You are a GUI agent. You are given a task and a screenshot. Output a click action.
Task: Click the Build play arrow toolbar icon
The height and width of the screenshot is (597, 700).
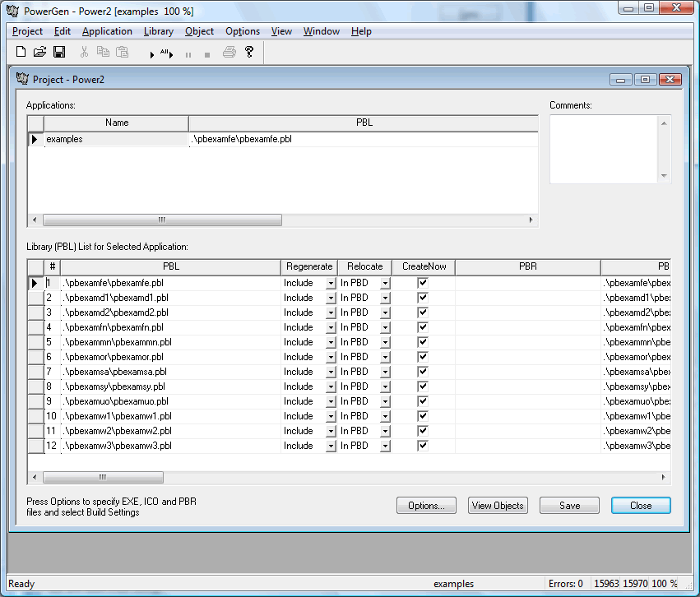pyautogui.click(x=152, y=54)
